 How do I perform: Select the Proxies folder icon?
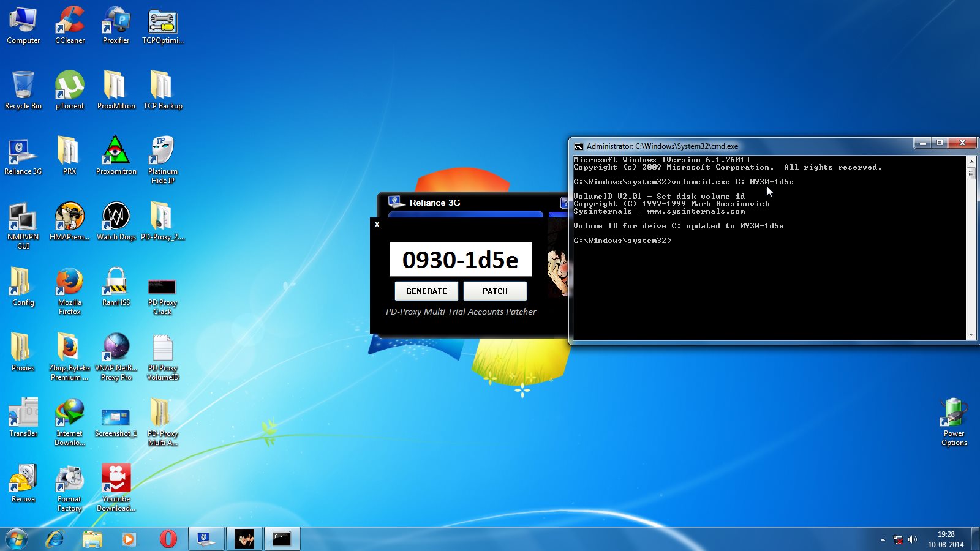click(x=23, y=353)
